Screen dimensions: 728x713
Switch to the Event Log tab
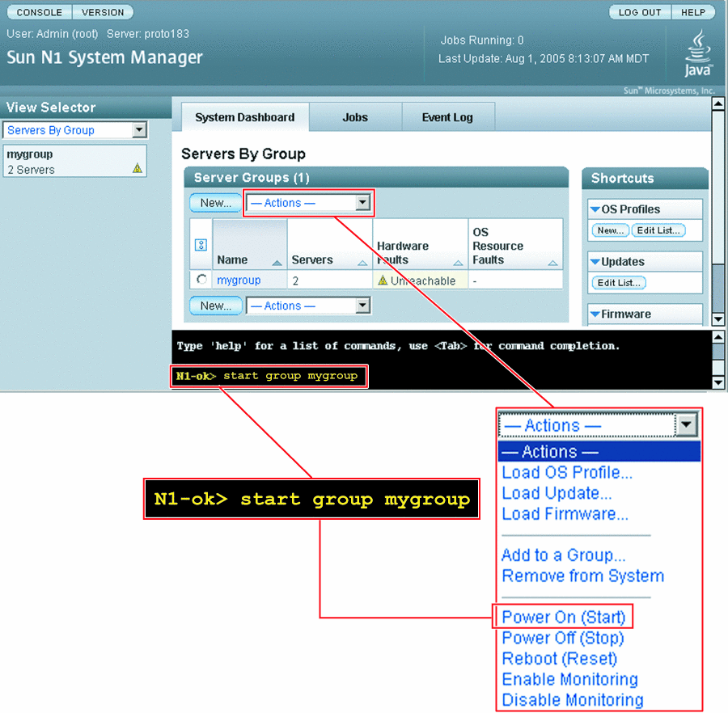coord(447,117)
